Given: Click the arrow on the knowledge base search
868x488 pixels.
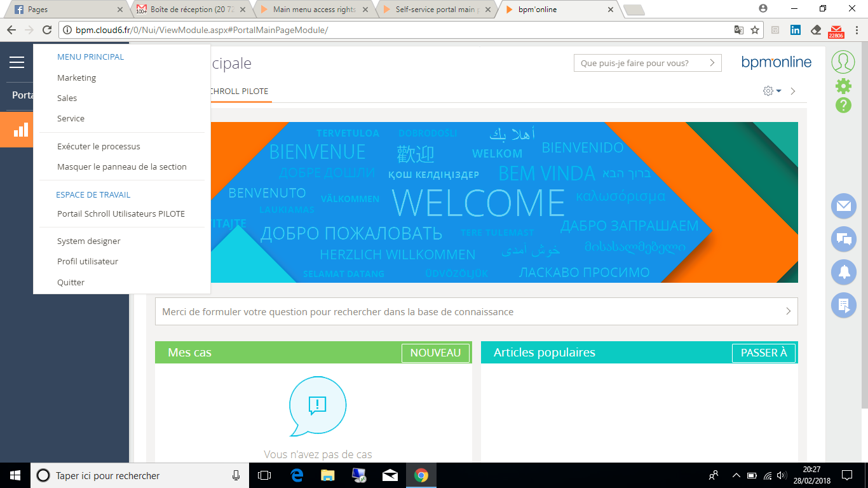Looking at the screenshot, I should (x=788, y=311).
